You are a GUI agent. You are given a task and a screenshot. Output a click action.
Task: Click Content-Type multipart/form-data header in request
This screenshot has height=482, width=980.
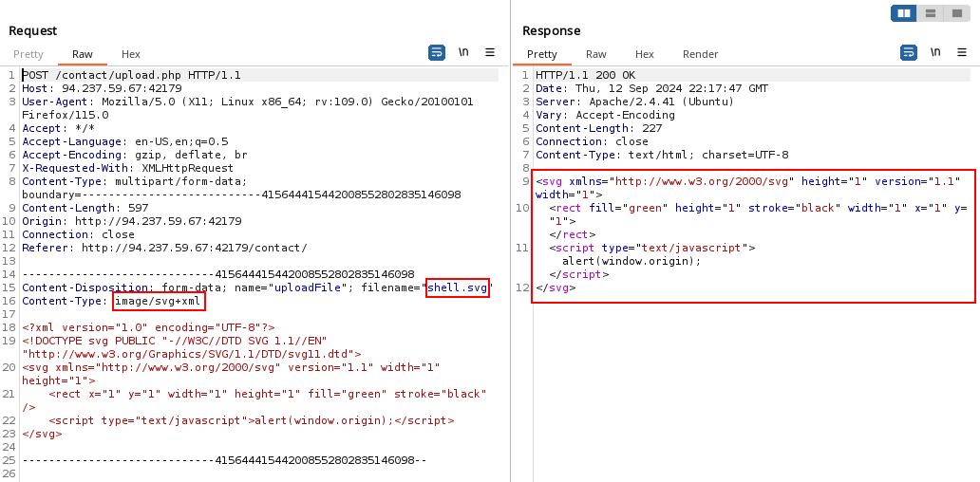pyautogui.click(x=241, y=188)
